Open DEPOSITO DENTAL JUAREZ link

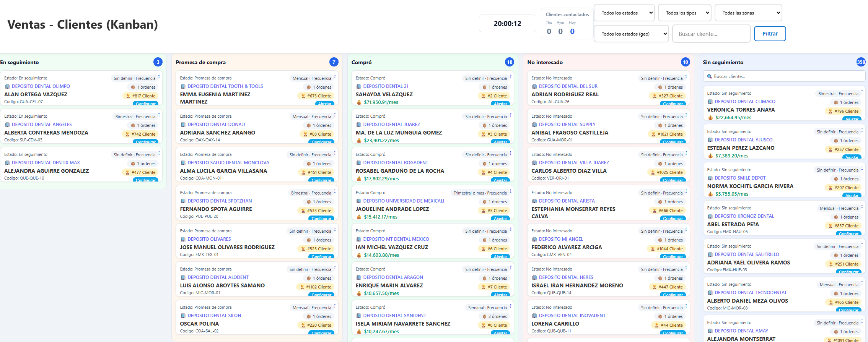(391, 125)
